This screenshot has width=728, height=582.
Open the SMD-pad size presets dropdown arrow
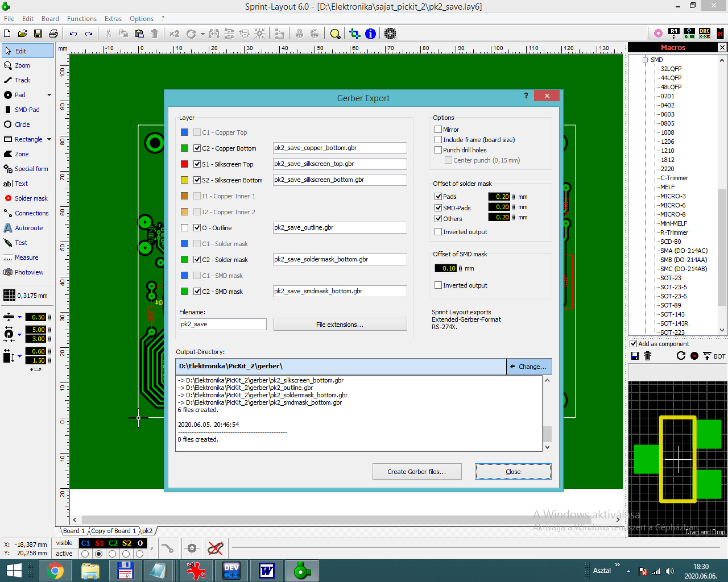click(19, 356)
